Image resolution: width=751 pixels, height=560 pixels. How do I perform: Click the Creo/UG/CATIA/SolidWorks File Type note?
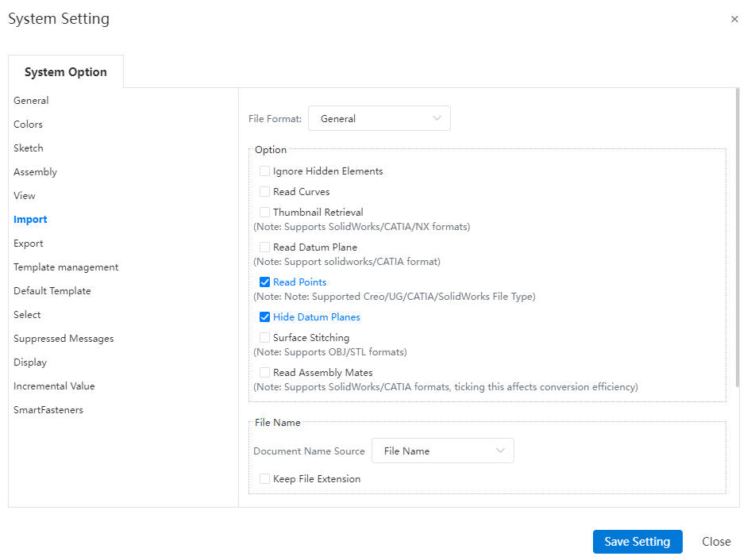395,297
